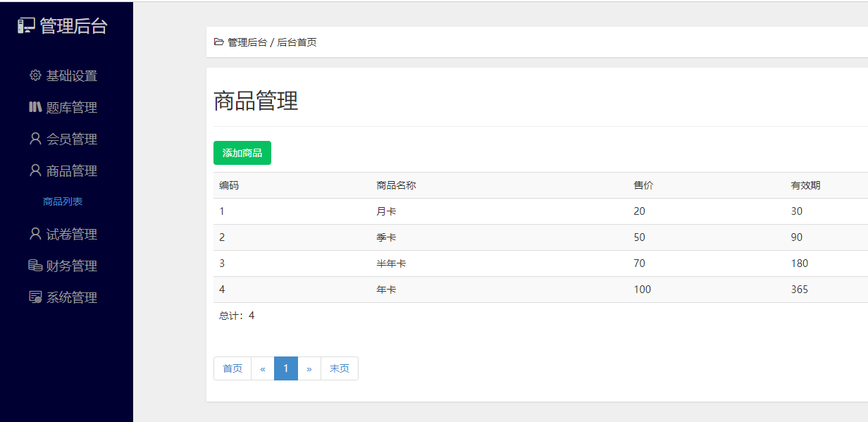Click the books icon beside 题库管理
The height and width of the screenshot is (422, 868).
pyautogui.click(x=35, y=107)
